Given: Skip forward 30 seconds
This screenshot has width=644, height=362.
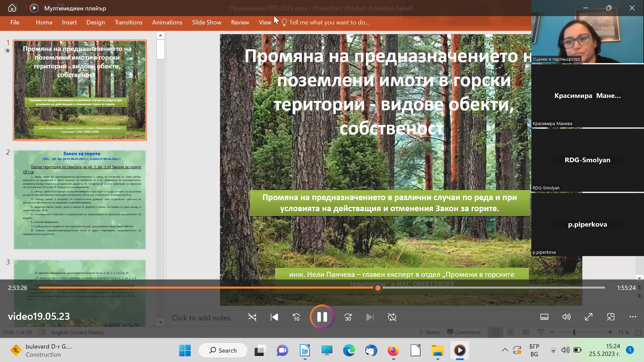Looking at the screenshot, I should click(x=348, y=317).
